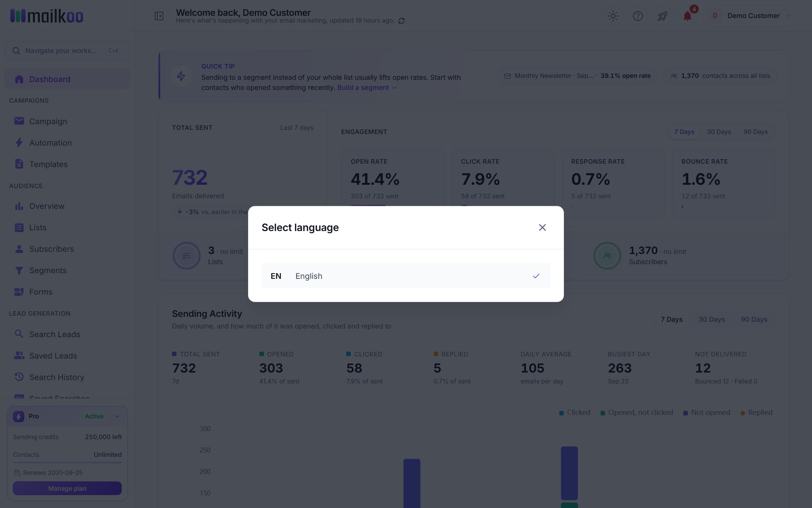Click the Subscribers circle icon card

[607, 256]
